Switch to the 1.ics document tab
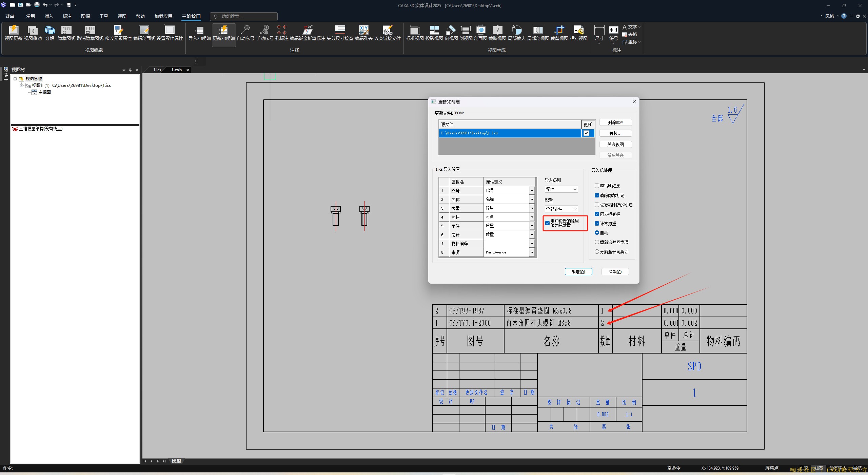This screenshot has width=868, height=475. [157, 70]
